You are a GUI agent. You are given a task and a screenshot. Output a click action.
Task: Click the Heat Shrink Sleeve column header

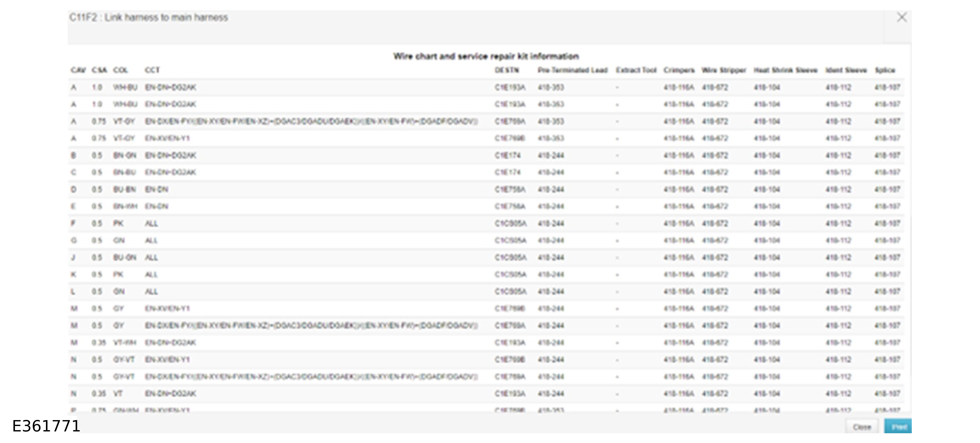[786, 70]
